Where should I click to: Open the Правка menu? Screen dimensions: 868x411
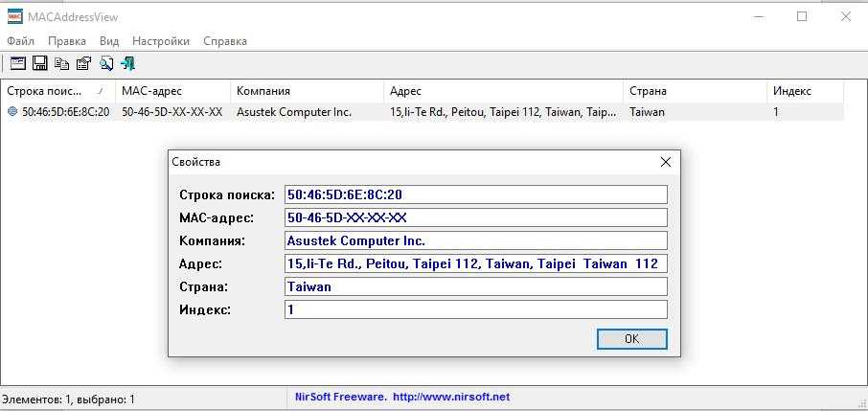[x=66, y=41]
